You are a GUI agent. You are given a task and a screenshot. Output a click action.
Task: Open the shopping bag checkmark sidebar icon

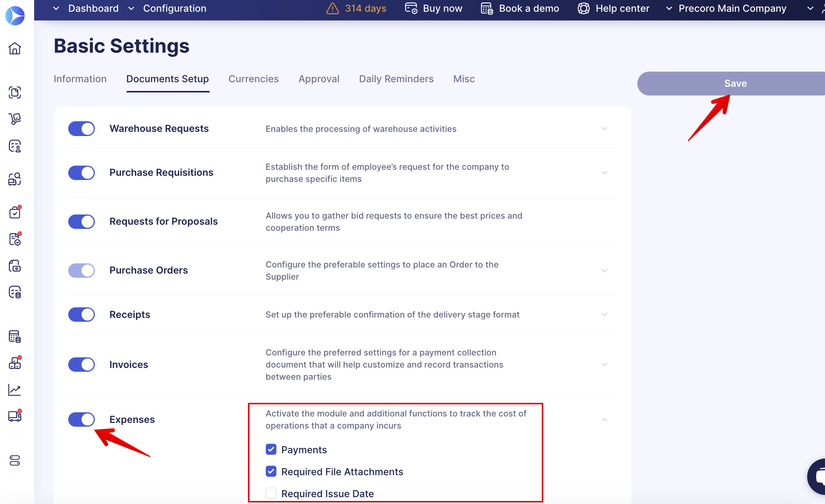(15, 212)
